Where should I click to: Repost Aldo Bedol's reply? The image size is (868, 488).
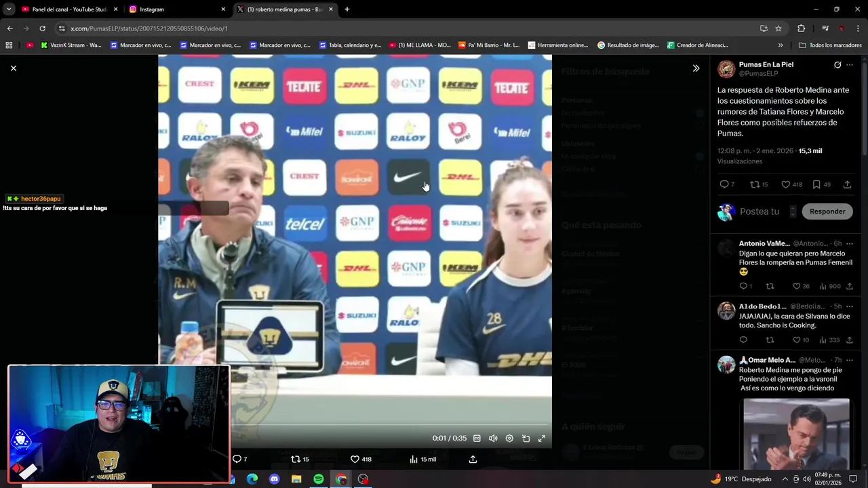coord(770,340)
